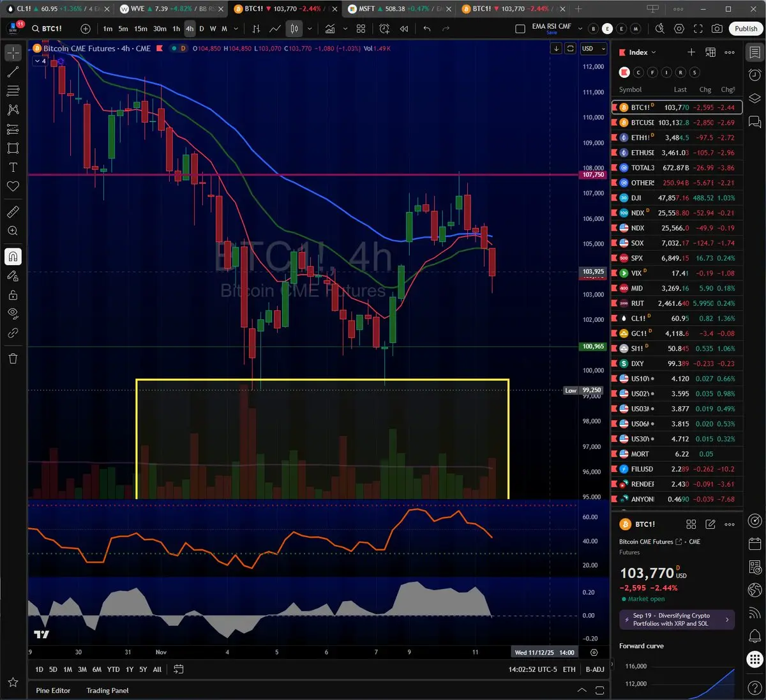Open chart settings gear icon

click(679, 29)
